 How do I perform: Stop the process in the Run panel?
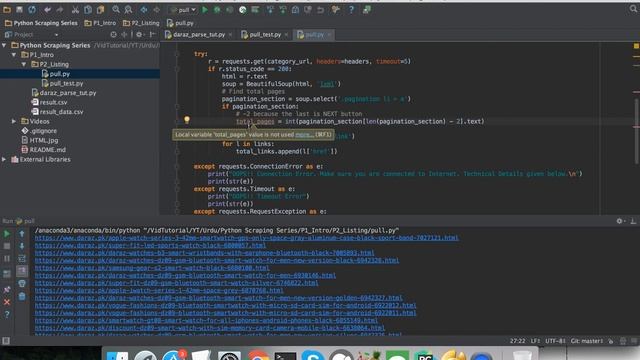point(7,246)
